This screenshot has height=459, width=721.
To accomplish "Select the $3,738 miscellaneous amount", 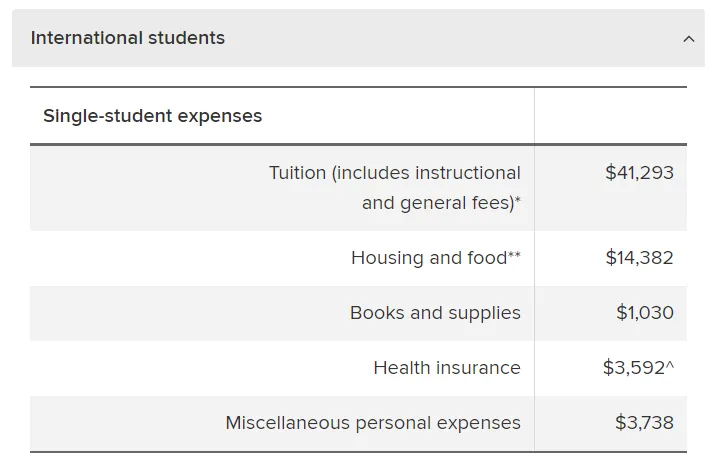I will (644, 423).
